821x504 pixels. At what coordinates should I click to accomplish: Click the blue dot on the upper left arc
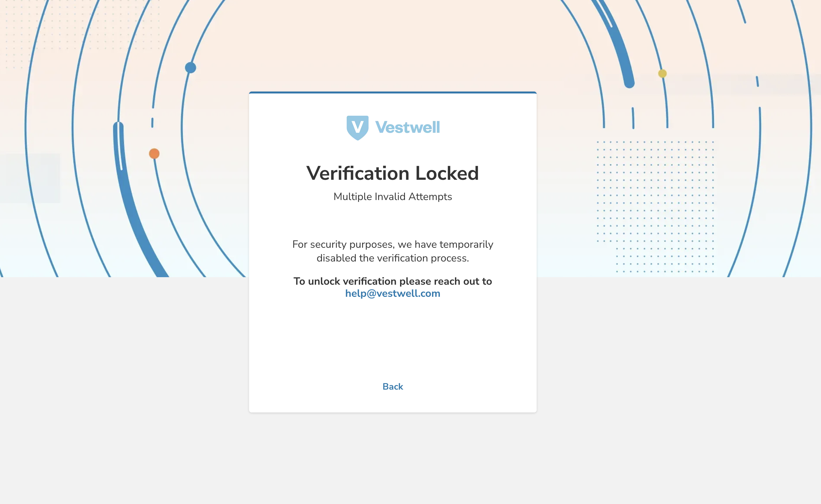click(190, 68)
